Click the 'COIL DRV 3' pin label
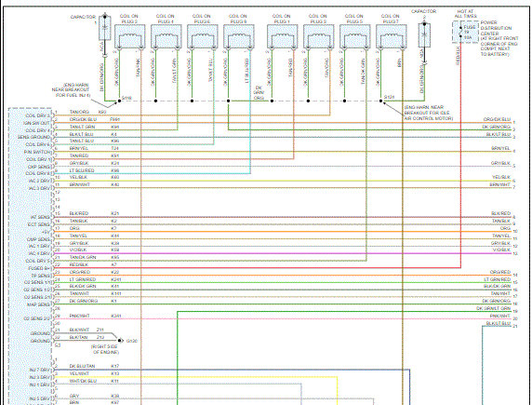Viewport: 532px width, 405px height. pyautogui.click(x=37, y=115)
